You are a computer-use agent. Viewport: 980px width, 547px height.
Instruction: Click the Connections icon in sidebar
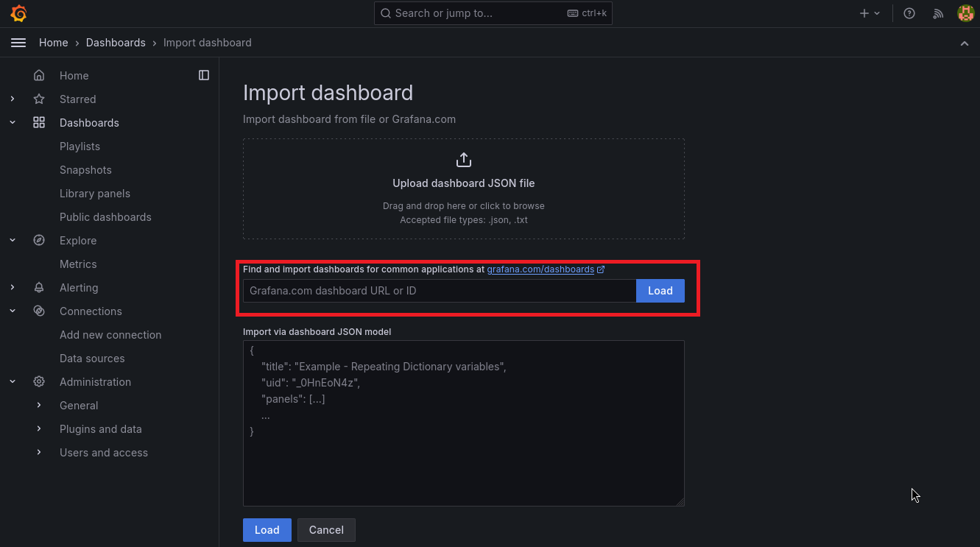39,311
